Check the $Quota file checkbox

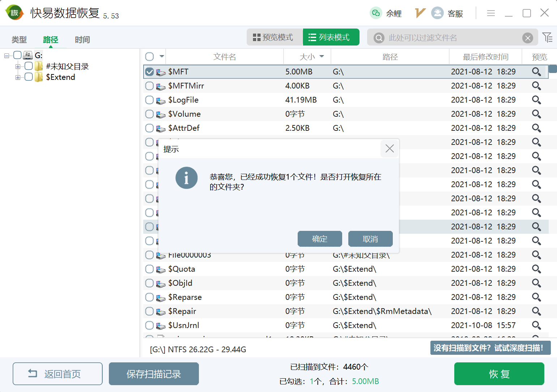(149, 269)
